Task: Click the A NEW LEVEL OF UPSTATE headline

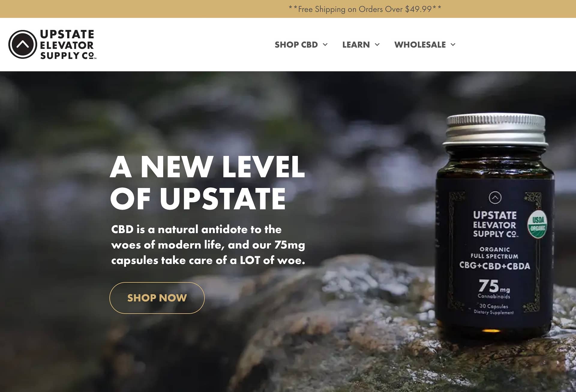Action: tap(207, 183)
